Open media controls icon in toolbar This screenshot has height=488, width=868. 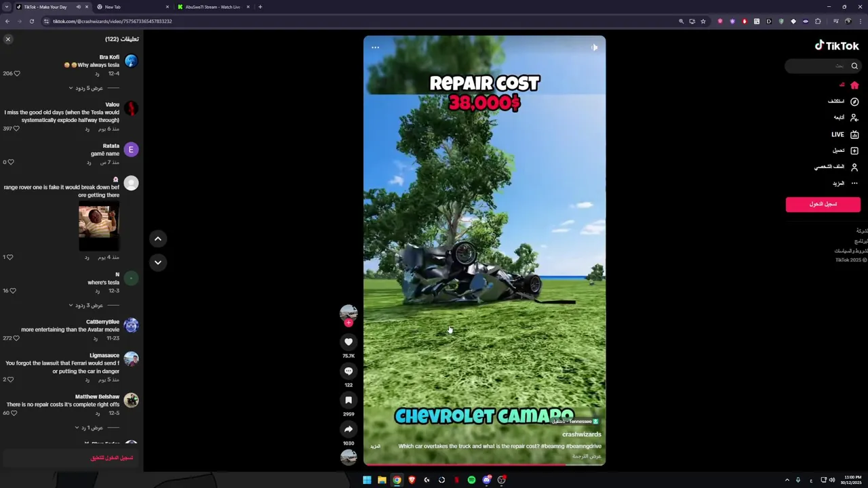tap(836, 21)
